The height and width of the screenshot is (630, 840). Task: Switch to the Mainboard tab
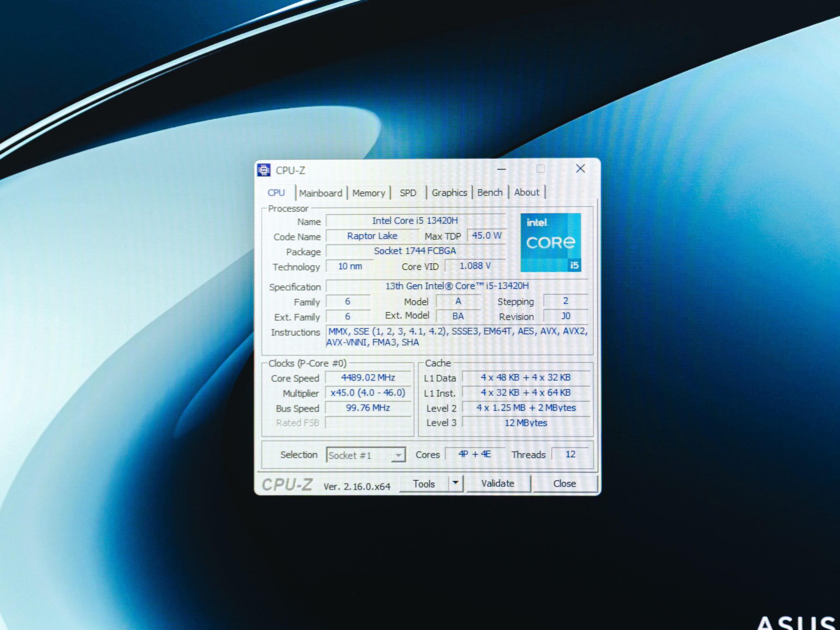point(321,193)
